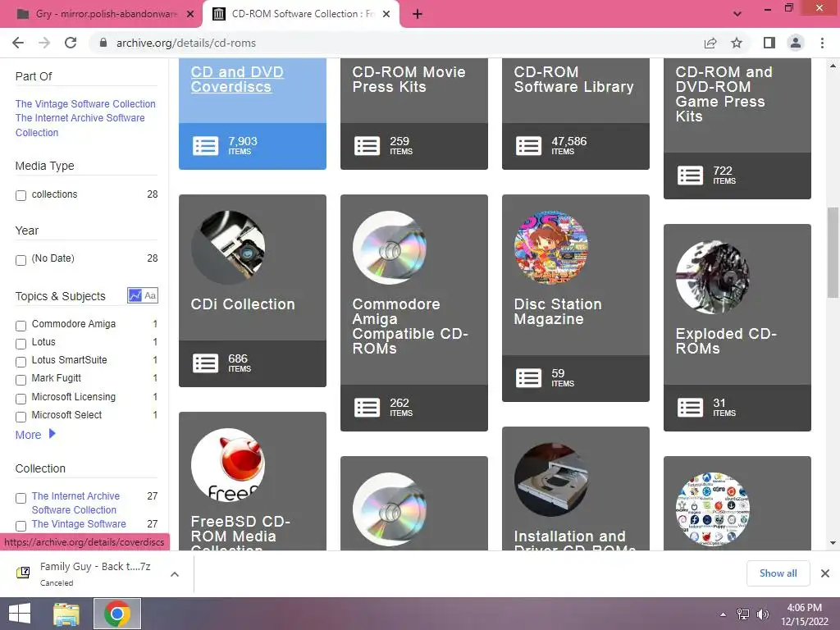
Task: Click the list icon on Game Press Kits card
Action: click(691, 176)
